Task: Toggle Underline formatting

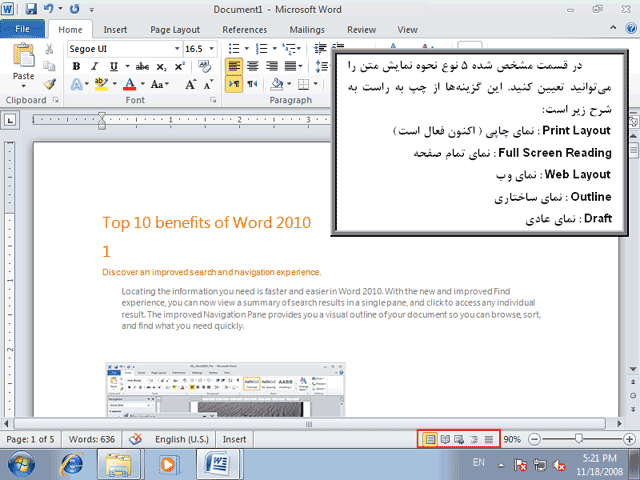Action: click(113, 66)
